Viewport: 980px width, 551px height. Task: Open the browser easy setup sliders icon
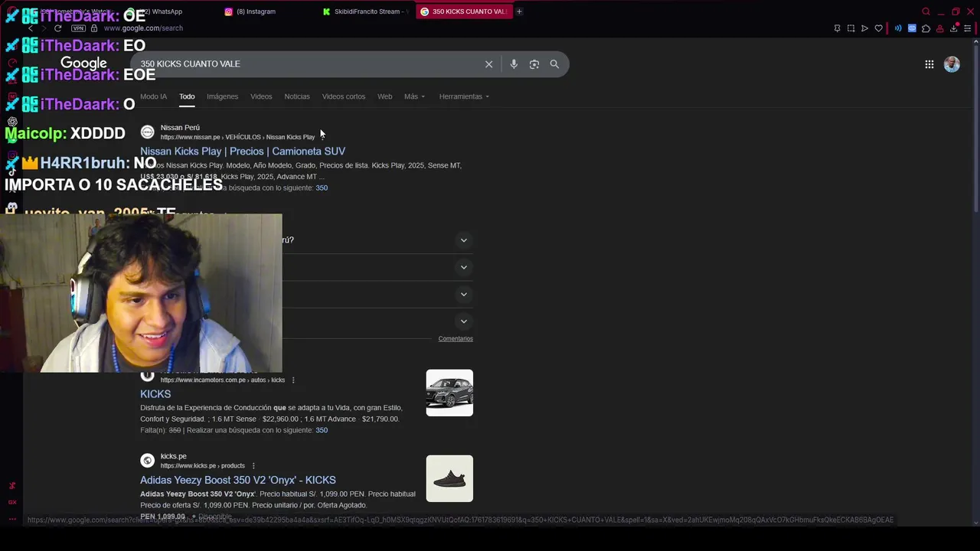tap(968, 28)
